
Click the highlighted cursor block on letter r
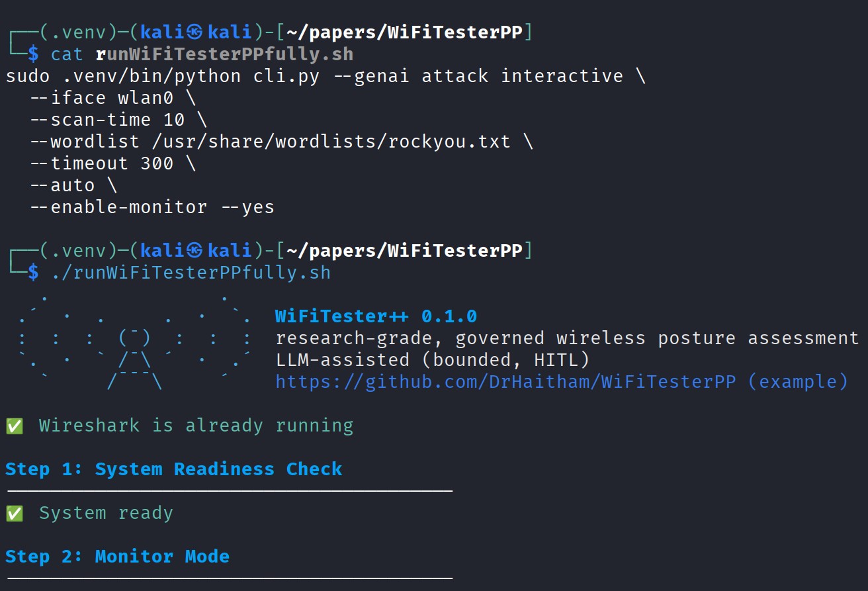click(101, 54)
